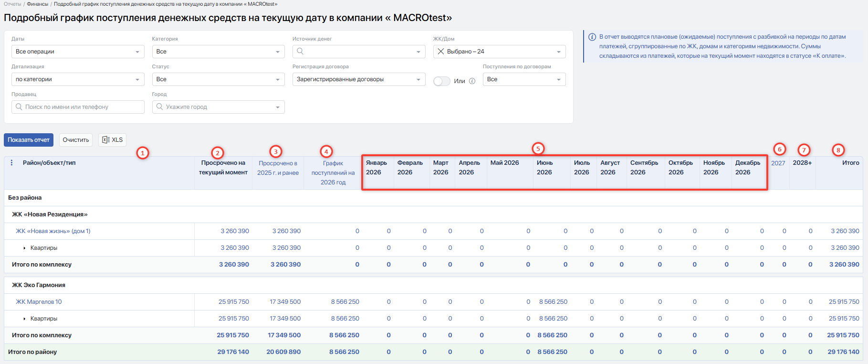Click the Август 2026 column header
The width and height of the screenshot is (868, 364).
610,168
